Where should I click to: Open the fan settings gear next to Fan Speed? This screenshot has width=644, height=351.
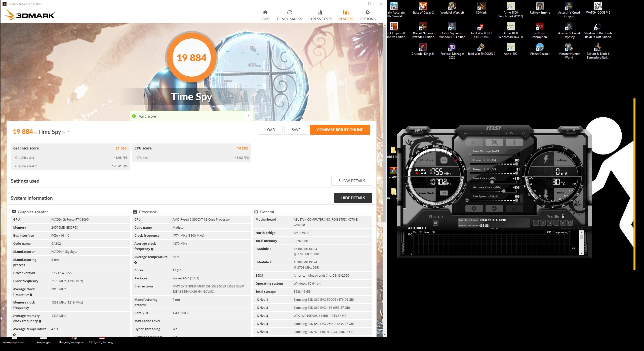click(467, 200)
